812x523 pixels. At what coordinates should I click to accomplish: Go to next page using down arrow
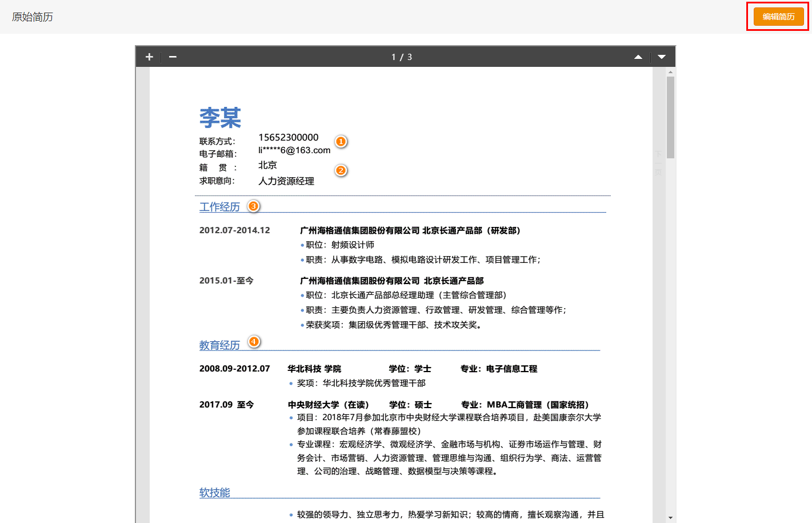(662, 57)
